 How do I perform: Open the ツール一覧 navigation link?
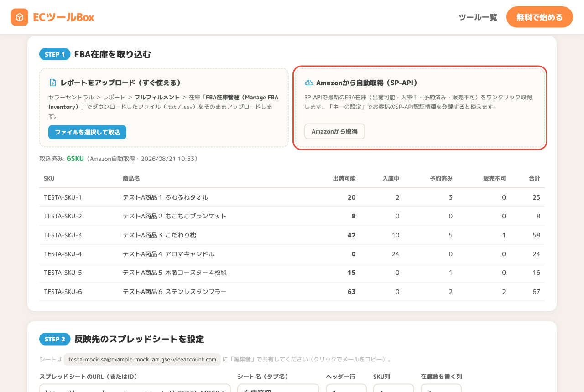coord(478,17)
